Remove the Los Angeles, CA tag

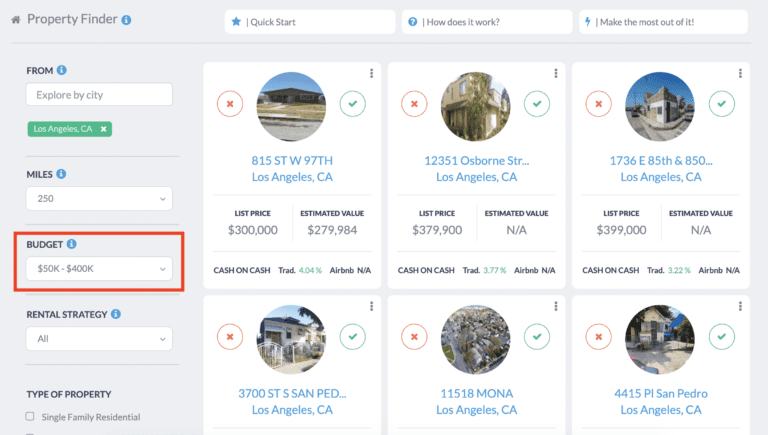click(104, 129)
